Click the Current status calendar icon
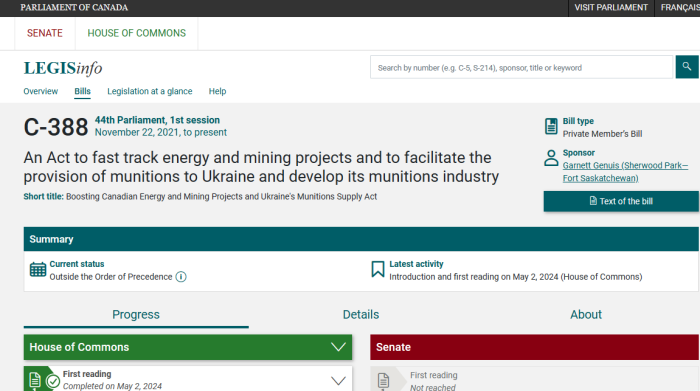 (38, 270)
